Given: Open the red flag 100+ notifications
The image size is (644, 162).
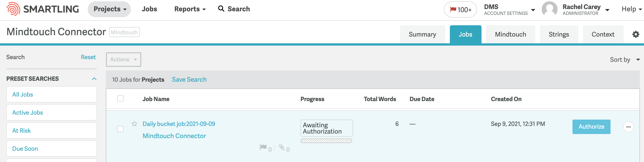Looking at the screenshot, I should pos(460,10).
